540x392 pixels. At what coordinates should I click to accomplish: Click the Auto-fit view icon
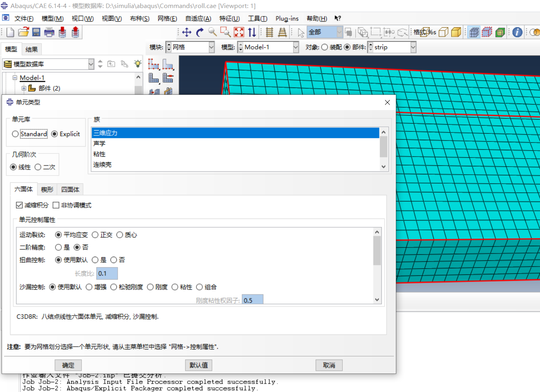tap(239, 33)
